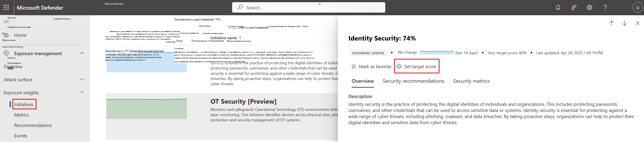Click the Exposure management gauge icon
This screenshot has height=142, width=644.
[6, 53]
